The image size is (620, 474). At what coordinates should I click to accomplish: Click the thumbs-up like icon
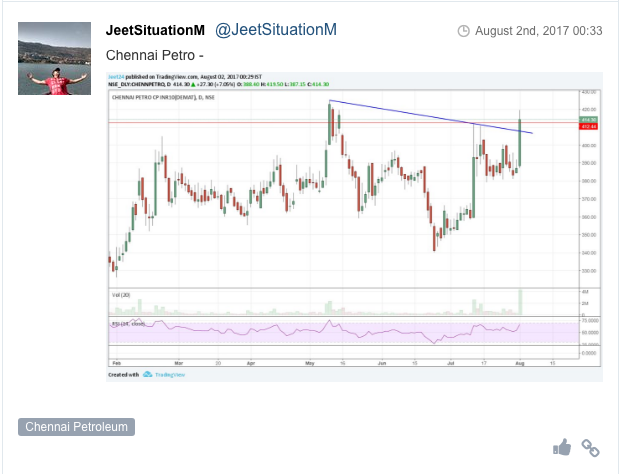click(562, 448)
